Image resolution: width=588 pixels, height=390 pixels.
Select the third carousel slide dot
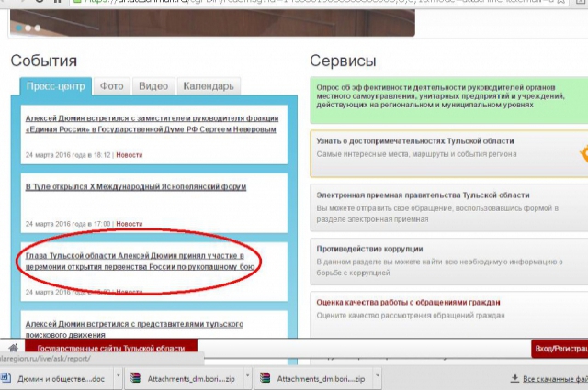point(38,28)
